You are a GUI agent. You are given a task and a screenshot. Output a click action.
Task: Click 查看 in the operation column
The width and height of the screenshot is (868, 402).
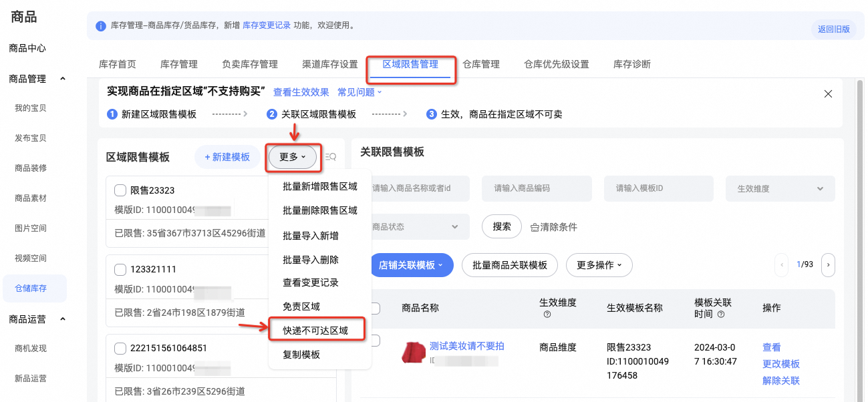click(772, 347)
